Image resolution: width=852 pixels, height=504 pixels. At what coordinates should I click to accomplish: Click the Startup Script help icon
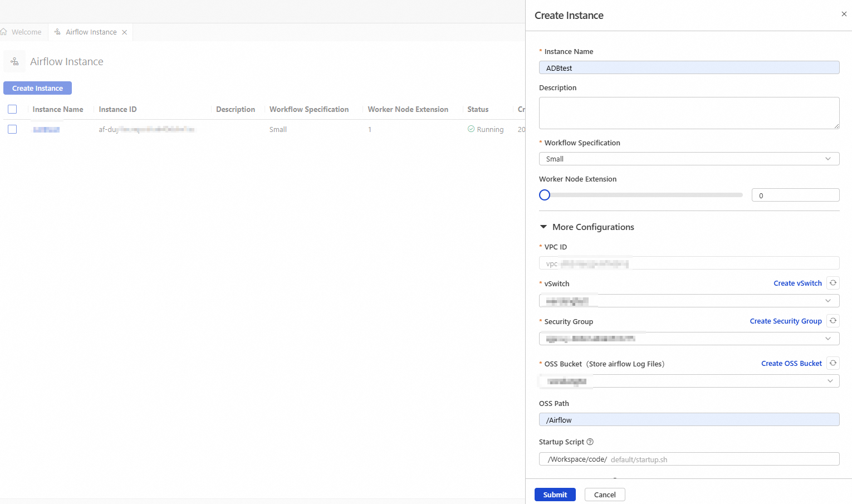[x=590, y=442]
